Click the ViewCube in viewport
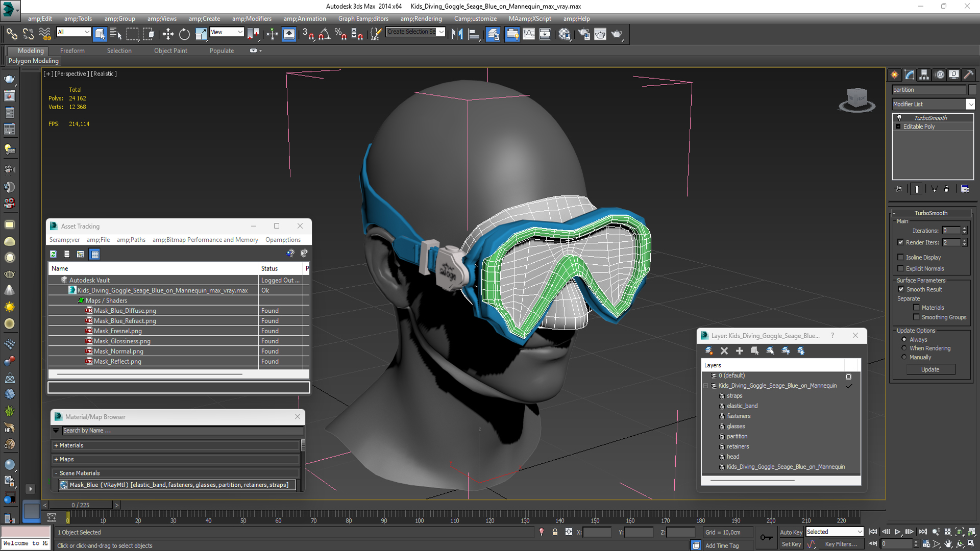980x551 pixels. (x=857, y=99)
